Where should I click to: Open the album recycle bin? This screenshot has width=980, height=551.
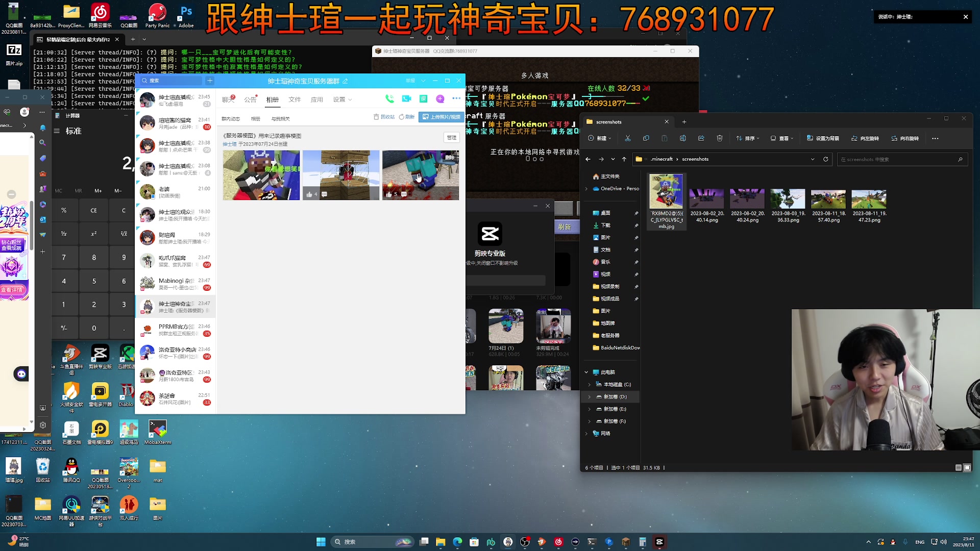[384, 117]
